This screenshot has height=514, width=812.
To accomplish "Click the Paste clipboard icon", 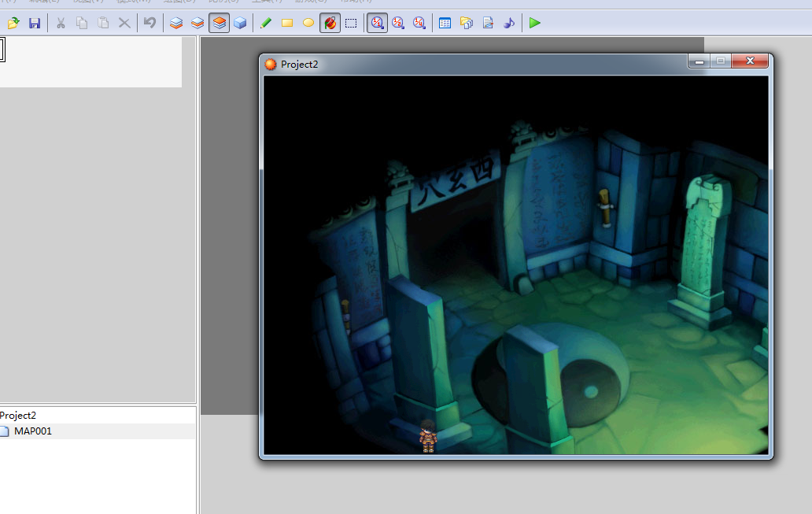I will (x=103, y=23).
